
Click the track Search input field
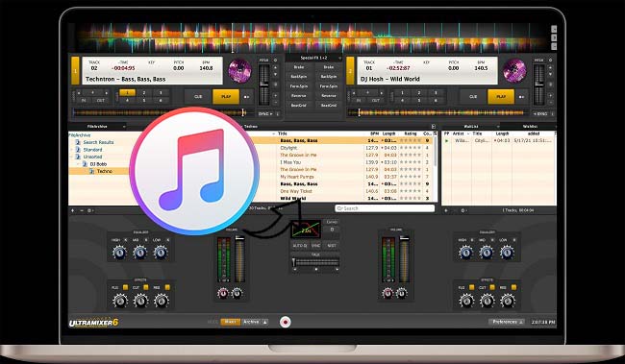(385, 208)
